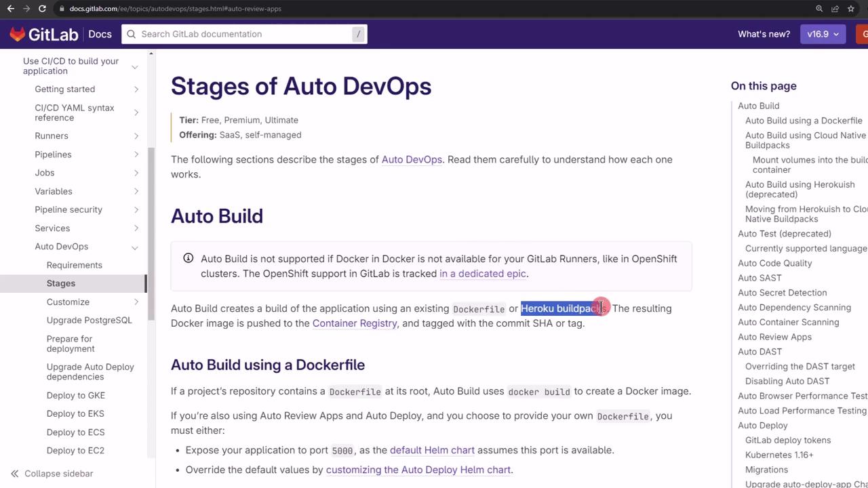Jump to Auto Code Quality in page outline
Image resolution: width=868 pixels, height=488 pixels.
(x=774, y=263)
